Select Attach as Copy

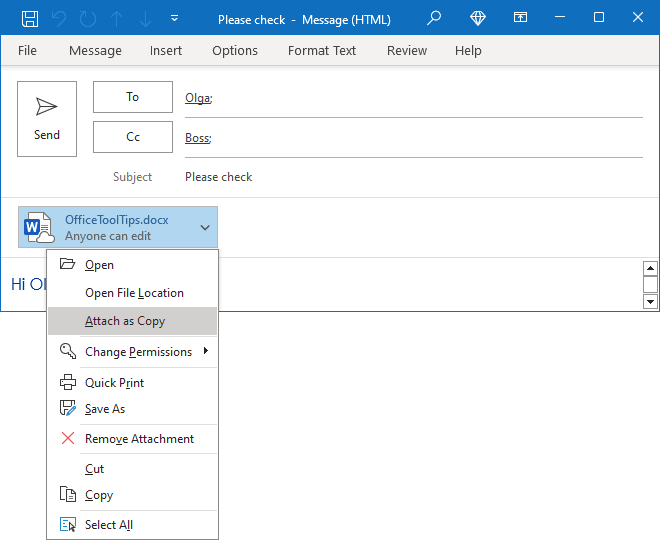(x=133, y=321)
